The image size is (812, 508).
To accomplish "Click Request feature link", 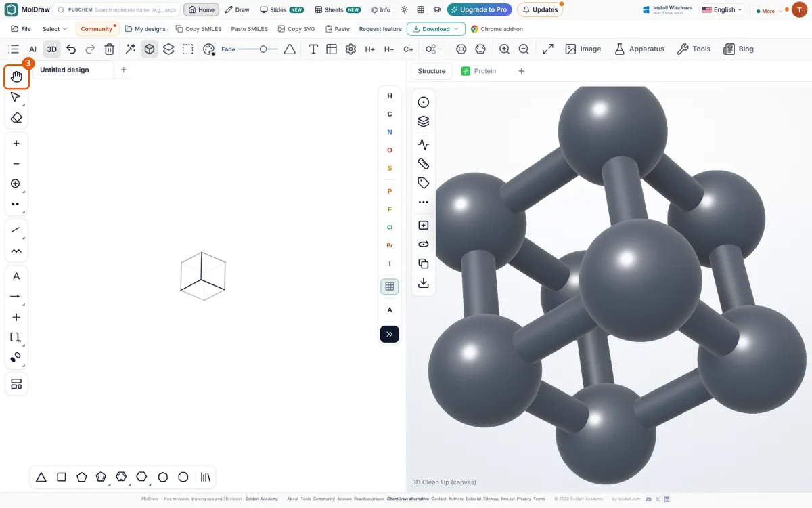I will tap(380, 29).
